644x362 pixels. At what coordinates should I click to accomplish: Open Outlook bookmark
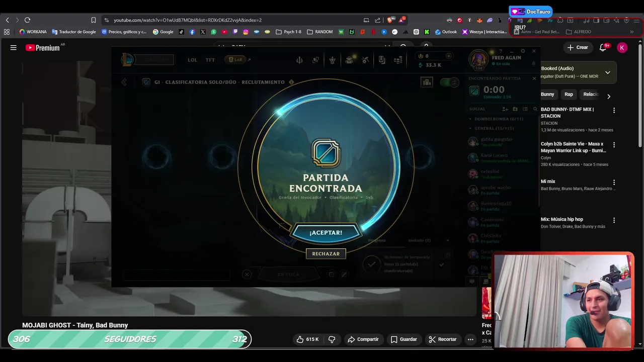point(446,32)
